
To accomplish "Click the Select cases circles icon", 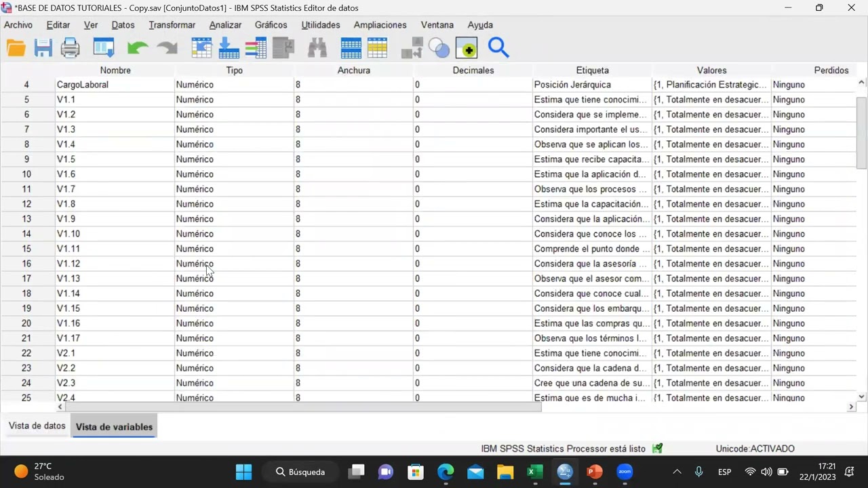I will 439,48.
